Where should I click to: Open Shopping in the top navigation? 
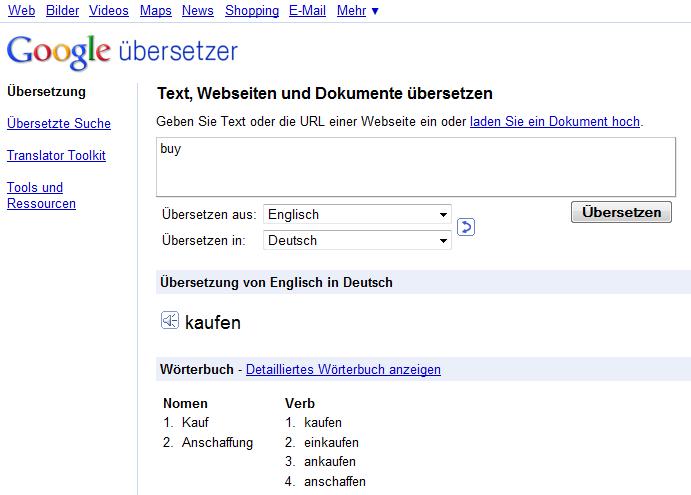point(252,11)
